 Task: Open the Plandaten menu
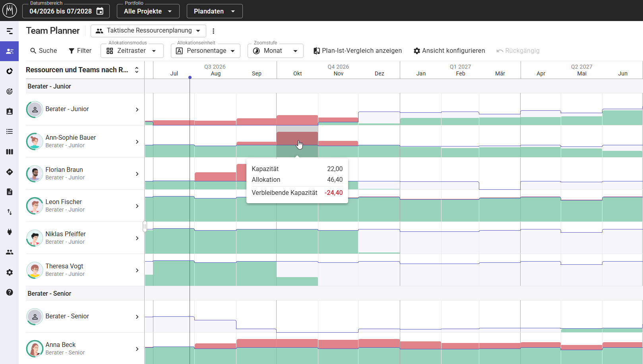tap(215, 11)
